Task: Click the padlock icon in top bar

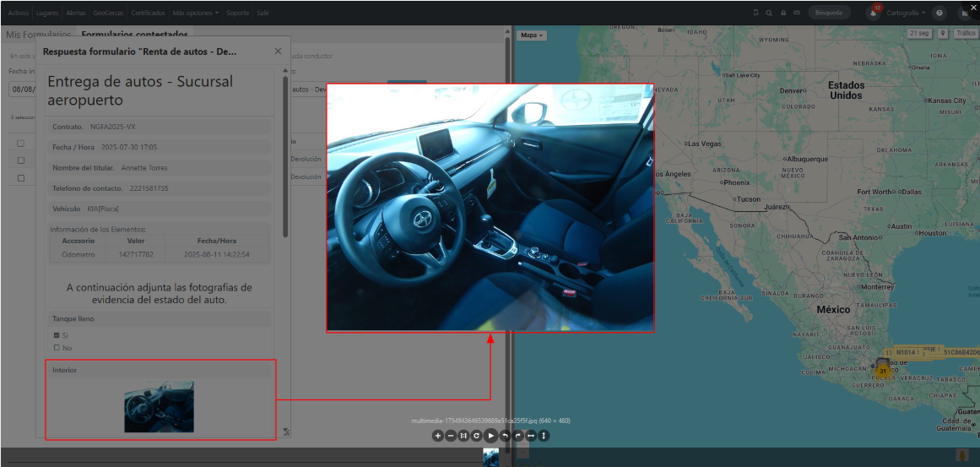Action: pyautogui.click(x=783, y=13)
